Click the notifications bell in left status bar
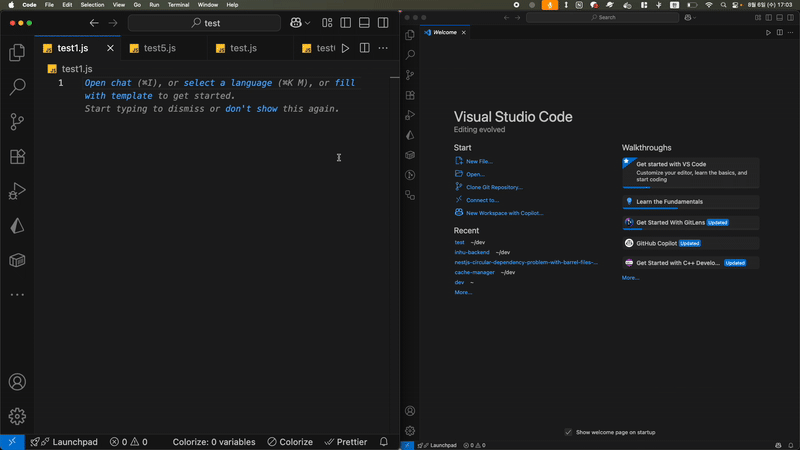This screenshot has width=800, height=450. pyautogui.click(x=384, y=442)
